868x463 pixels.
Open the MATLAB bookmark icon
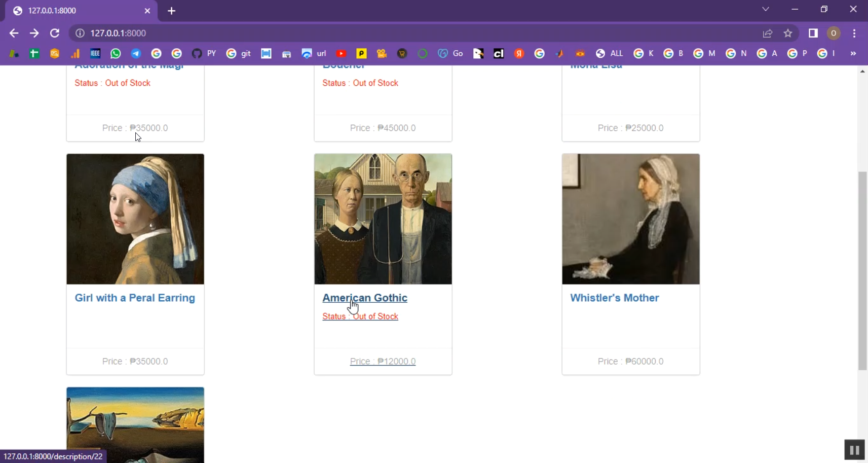(x=559, y=53)
